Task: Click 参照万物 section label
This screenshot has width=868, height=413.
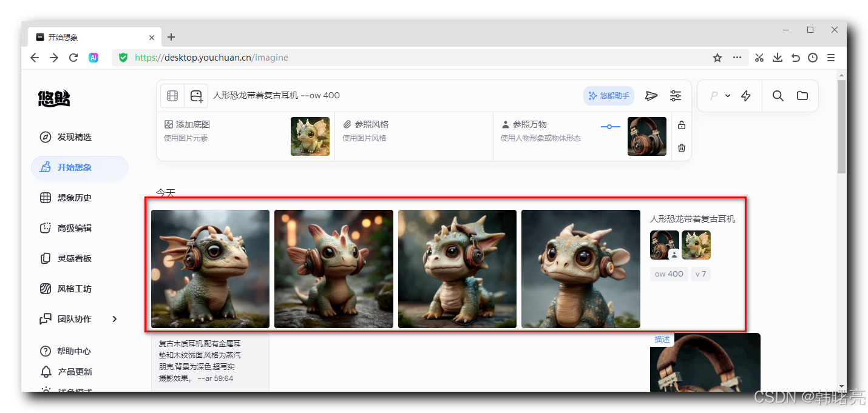Action: (530, 124)
